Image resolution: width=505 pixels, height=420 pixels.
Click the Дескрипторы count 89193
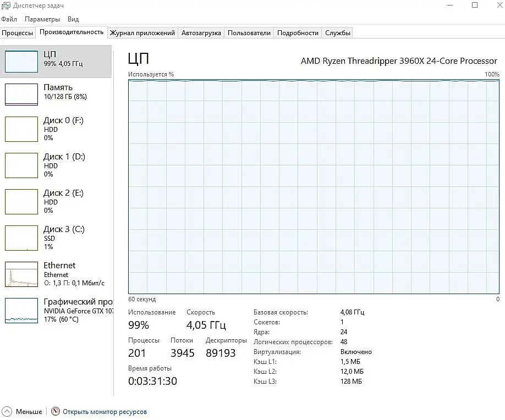[x=221, y=353]
